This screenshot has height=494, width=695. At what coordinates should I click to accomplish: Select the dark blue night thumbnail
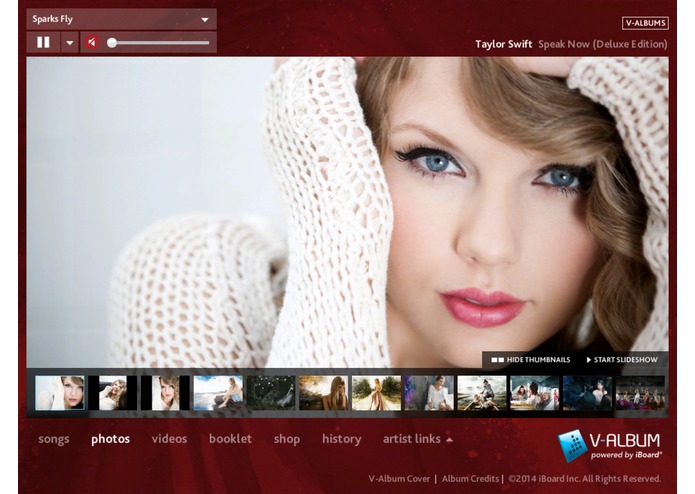click(587, 393)
